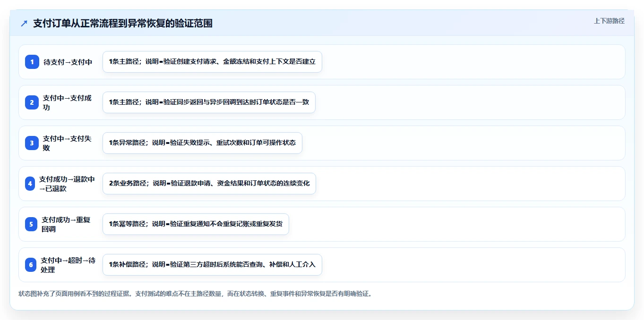This screenshot has height=320, width=644.
Task: Click step badge number 3
Action: click(x=32, y=143)
